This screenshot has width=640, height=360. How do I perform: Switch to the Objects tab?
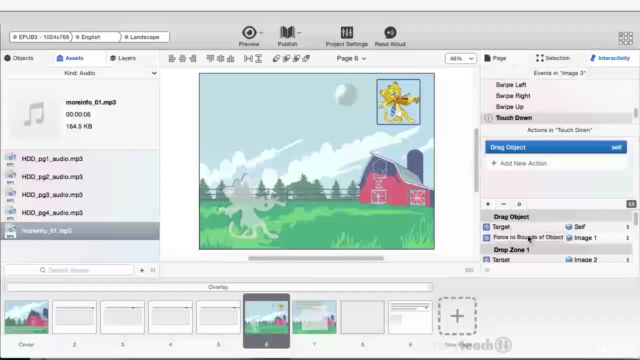tap(19, 58)
